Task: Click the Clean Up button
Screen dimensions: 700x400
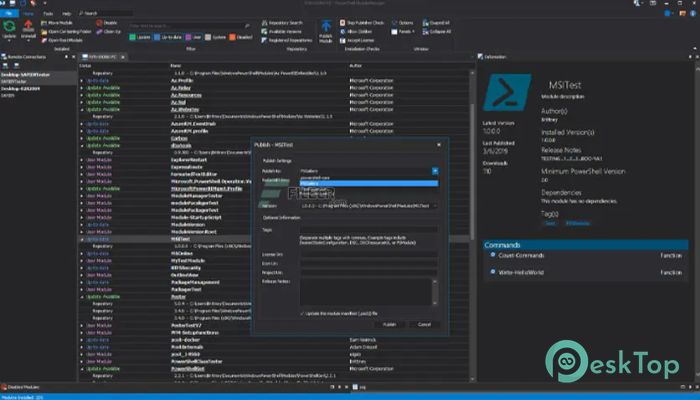Action: [108, 32]
